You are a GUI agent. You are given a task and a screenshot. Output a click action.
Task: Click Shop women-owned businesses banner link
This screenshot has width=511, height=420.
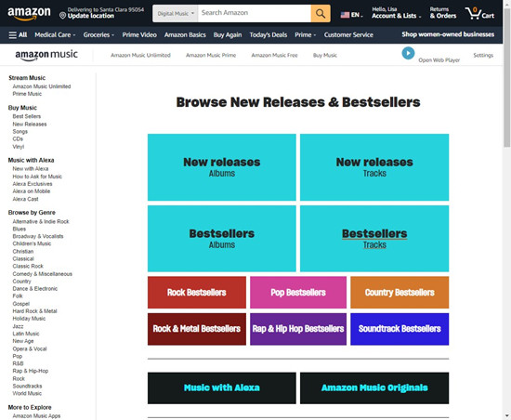click(x=448, y=34)
